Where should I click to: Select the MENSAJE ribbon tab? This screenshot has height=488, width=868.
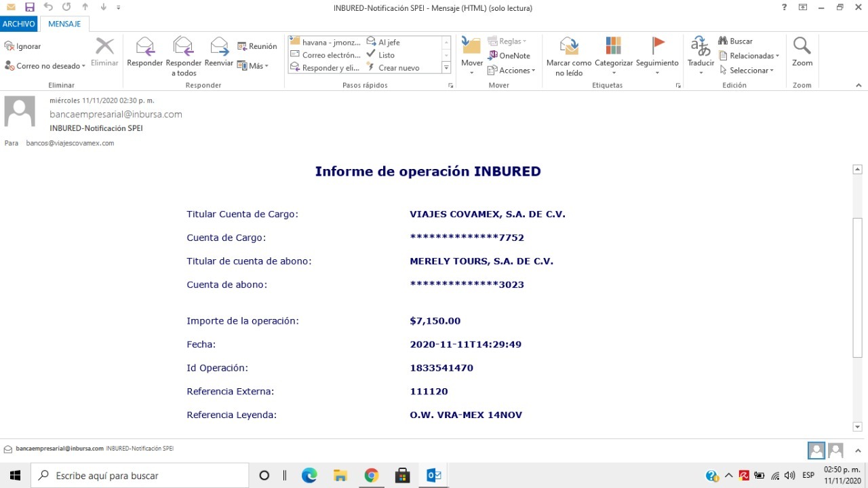(64, 24)
